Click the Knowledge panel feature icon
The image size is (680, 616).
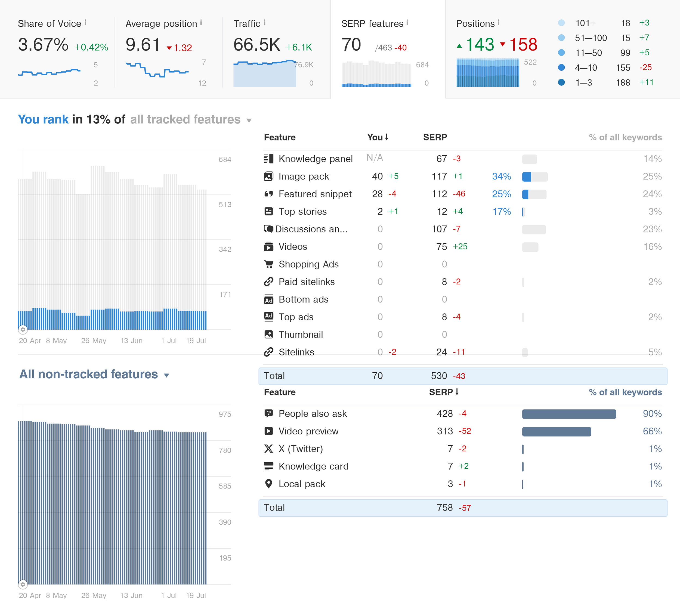click(269, 159)
